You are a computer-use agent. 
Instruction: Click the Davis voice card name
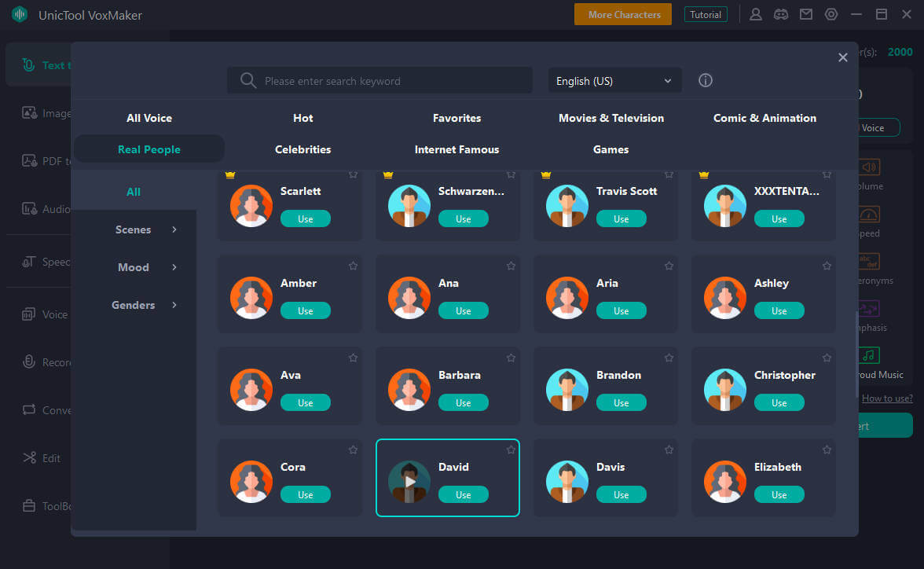[x=610, y=467]
